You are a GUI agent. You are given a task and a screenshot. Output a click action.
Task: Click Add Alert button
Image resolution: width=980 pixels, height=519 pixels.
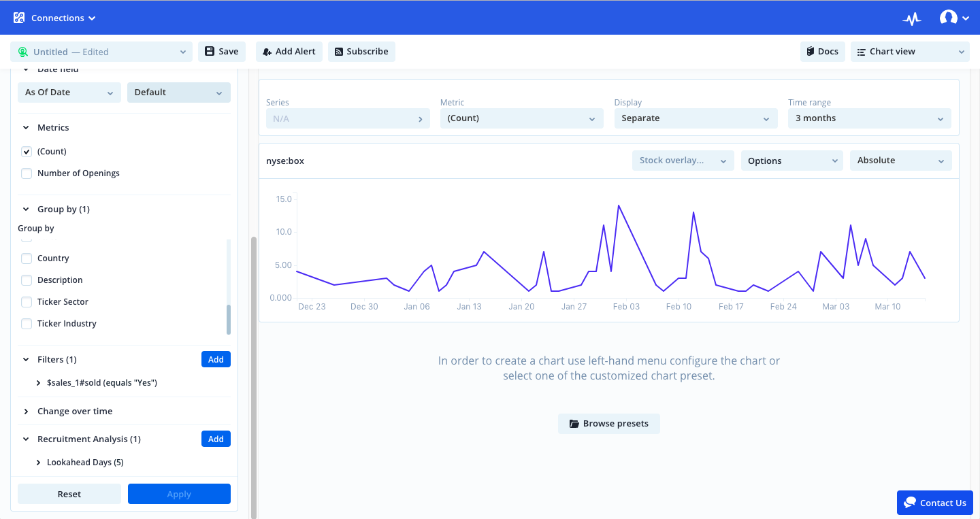(x=289, y=52)
